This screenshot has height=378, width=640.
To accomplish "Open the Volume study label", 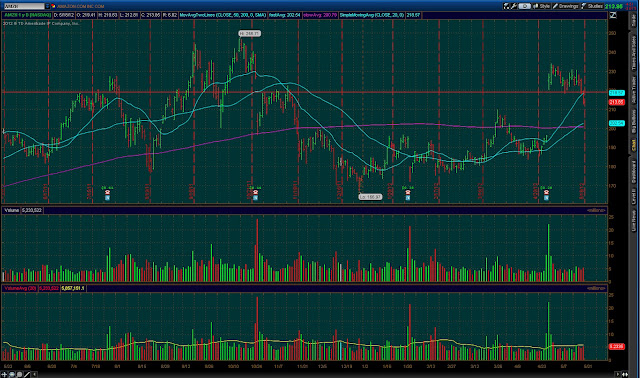I will (x=11, y=210).
